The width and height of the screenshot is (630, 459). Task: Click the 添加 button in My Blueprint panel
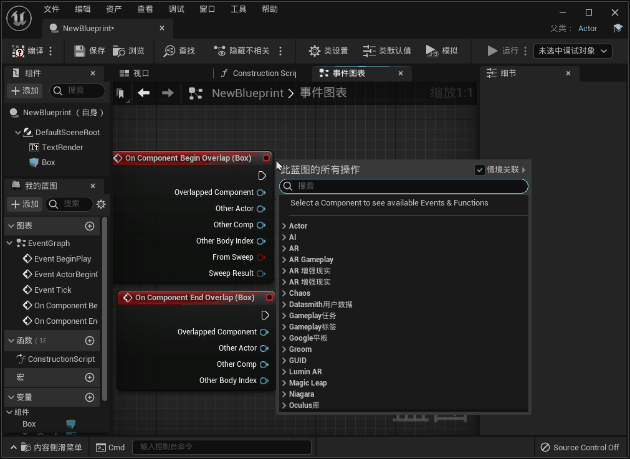click(x=25, y=204)
